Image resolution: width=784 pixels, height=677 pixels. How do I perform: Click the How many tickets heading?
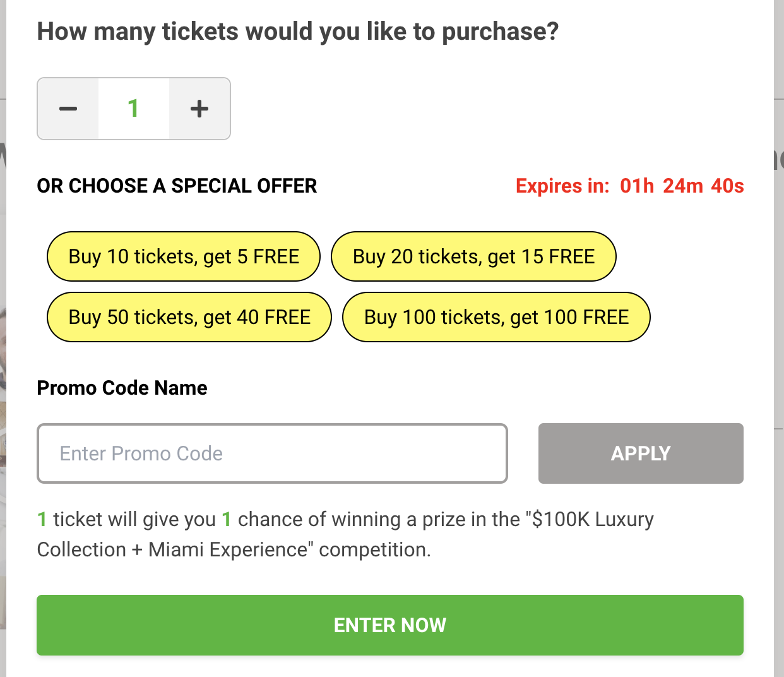tap(298, 32)
